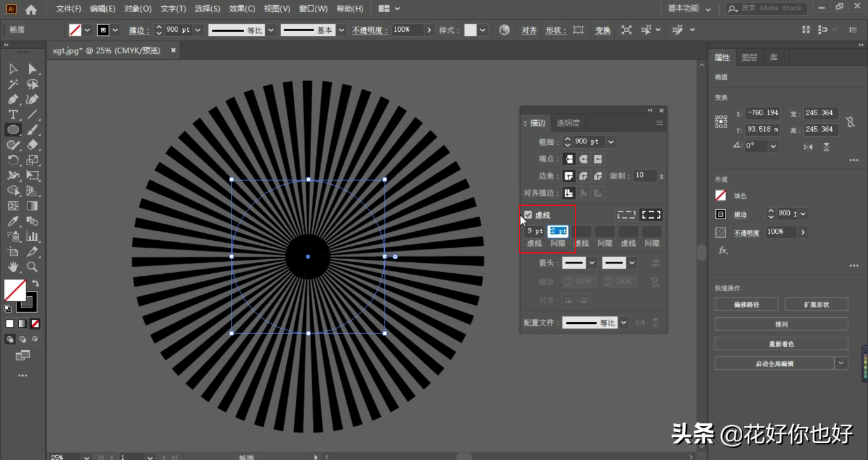Select the Column Graph tool
Viewport: 868px width, 460px height.
tap(32, 236)
